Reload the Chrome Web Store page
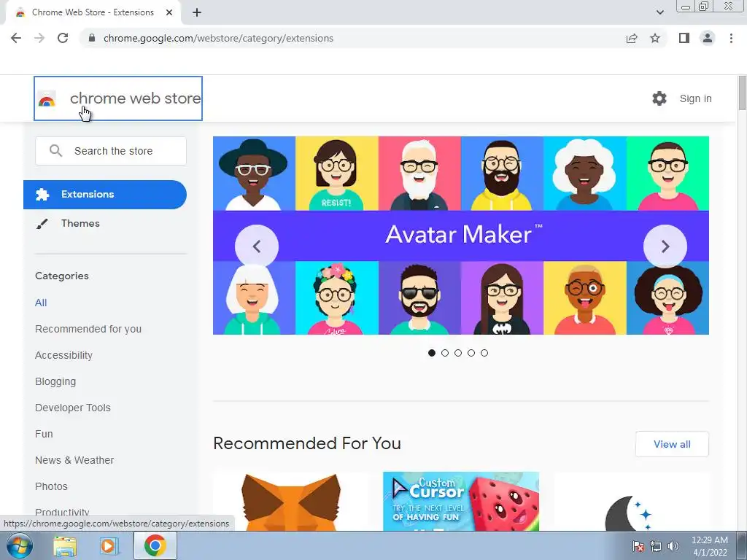 click(63, 38)
